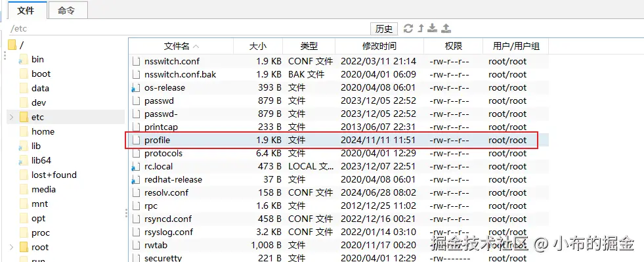Image resolution: width=644 pixels, height=262 pixels.
Task: Go to parent directory with up-arrow icon
Action: click(x=421, y=28)
